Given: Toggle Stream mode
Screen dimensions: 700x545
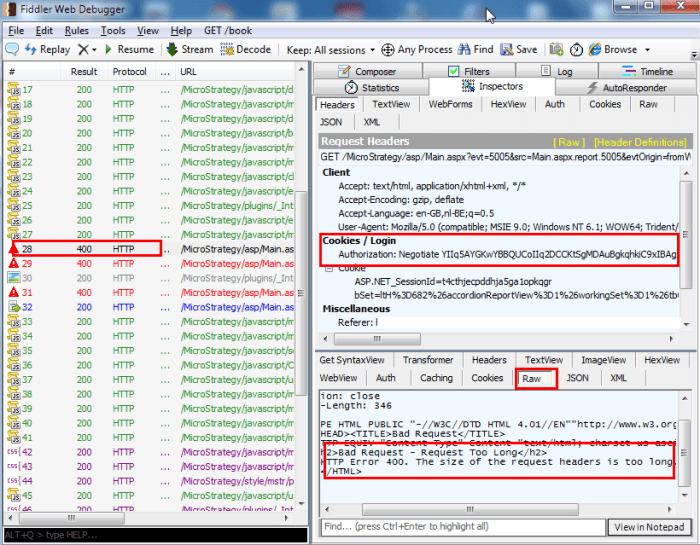Looking at the screenshot, I should click(x=190, y=49).
